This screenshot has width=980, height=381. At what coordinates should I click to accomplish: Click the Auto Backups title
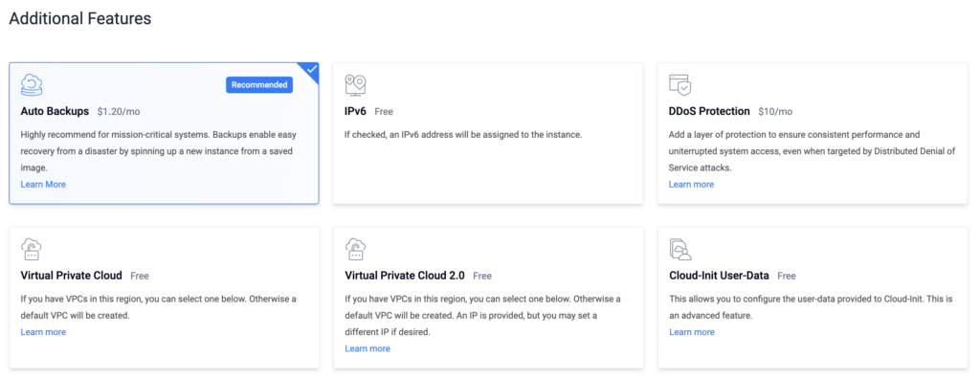55,111
